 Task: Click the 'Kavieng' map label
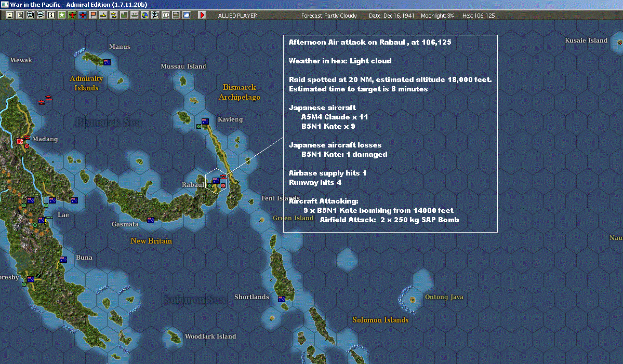click(230, 119)
